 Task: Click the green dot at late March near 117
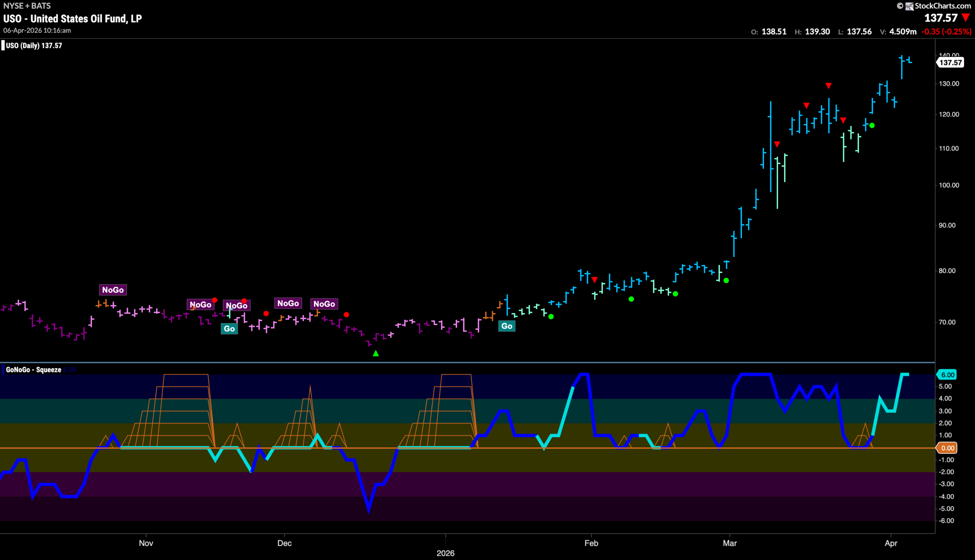tap(872, 125)
